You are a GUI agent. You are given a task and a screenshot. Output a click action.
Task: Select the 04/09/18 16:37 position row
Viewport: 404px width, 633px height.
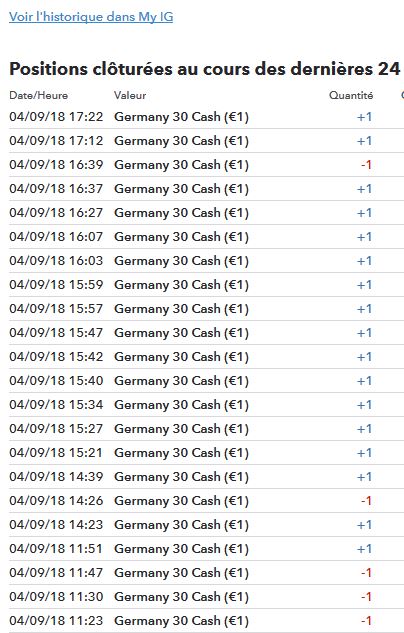206,189
